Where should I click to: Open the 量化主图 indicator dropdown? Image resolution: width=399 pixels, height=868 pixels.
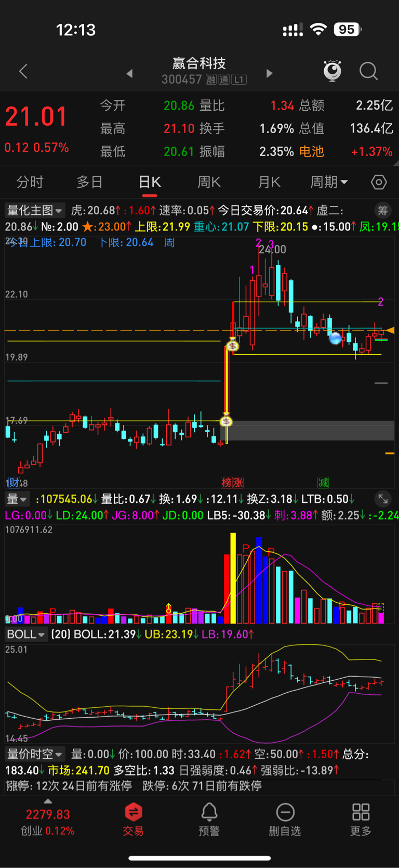(34, 210)
